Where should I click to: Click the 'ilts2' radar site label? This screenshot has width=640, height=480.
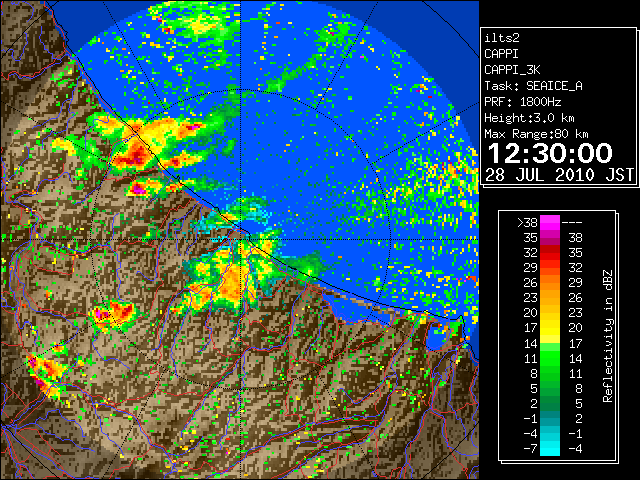502,38
